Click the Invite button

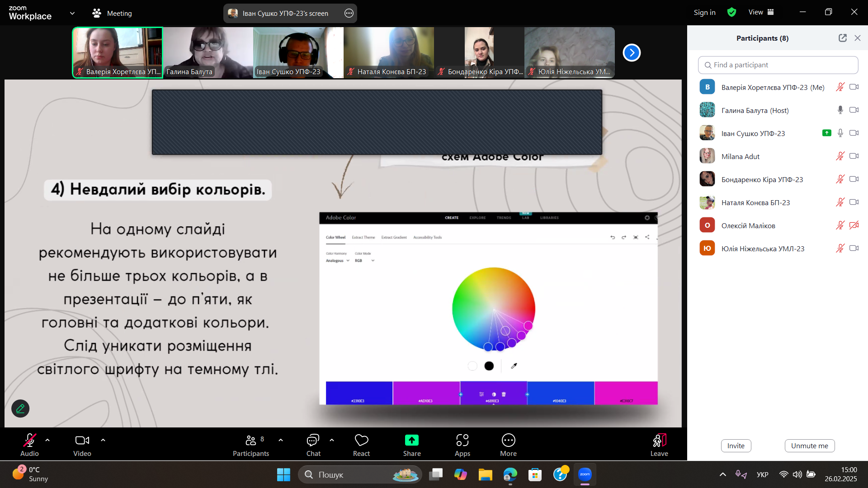[736, 446]
